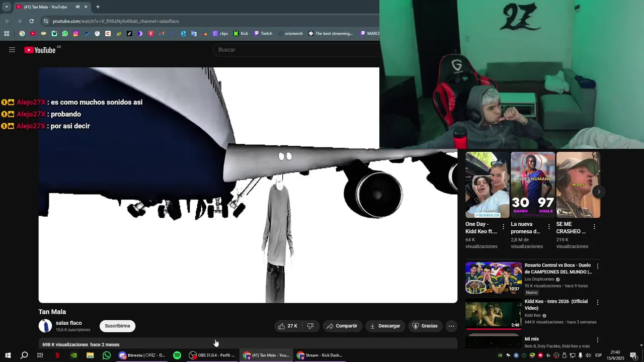Open options for SE ME CRASHEO short
The image size is (644, 362).
coord(594,227)
